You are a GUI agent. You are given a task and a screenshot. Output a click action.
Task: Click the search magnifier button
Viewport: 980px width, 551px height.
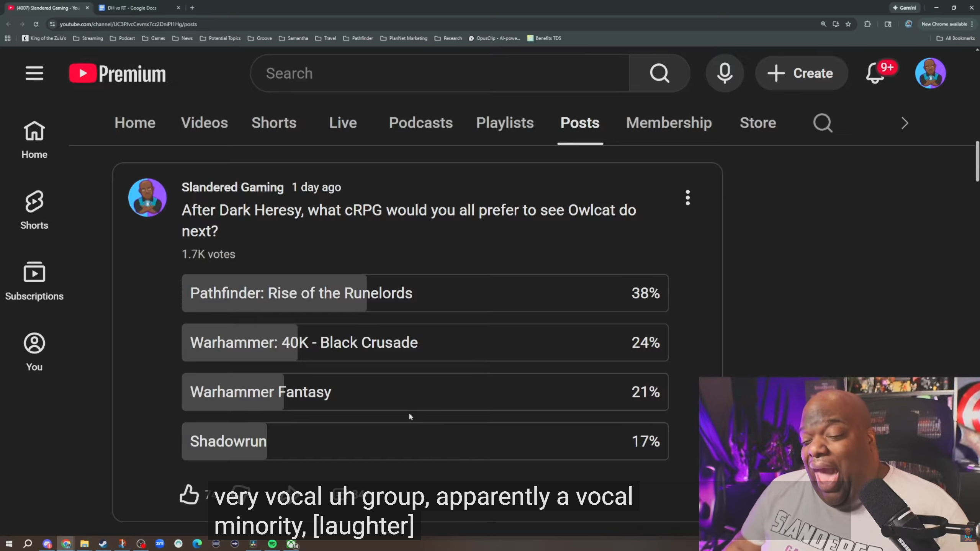pos(659,73)
